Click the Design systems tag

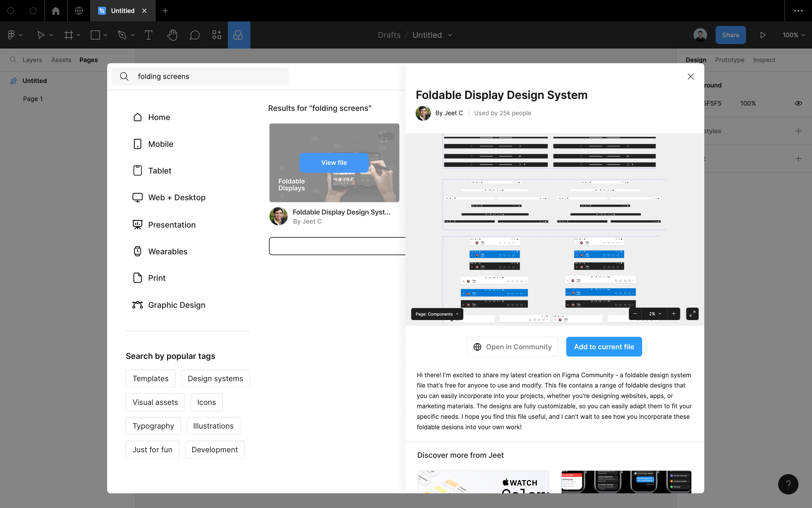[x=215, y=379]
